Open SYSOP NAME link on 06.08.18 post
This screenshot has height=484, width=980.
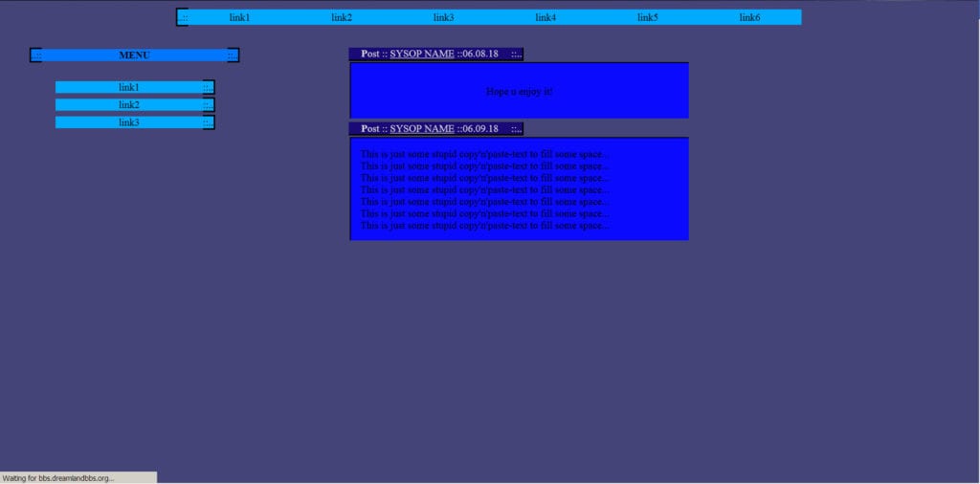pos(422,54)
